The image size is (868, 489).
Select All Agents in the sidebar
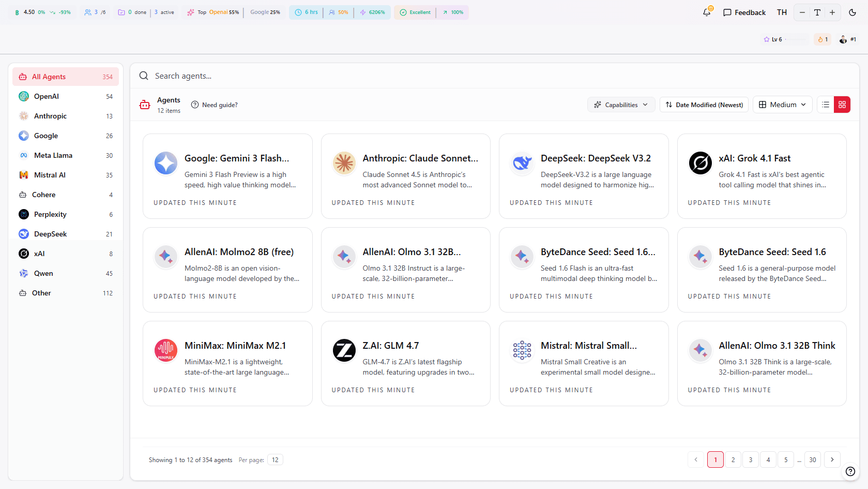[x=66, y=77]
